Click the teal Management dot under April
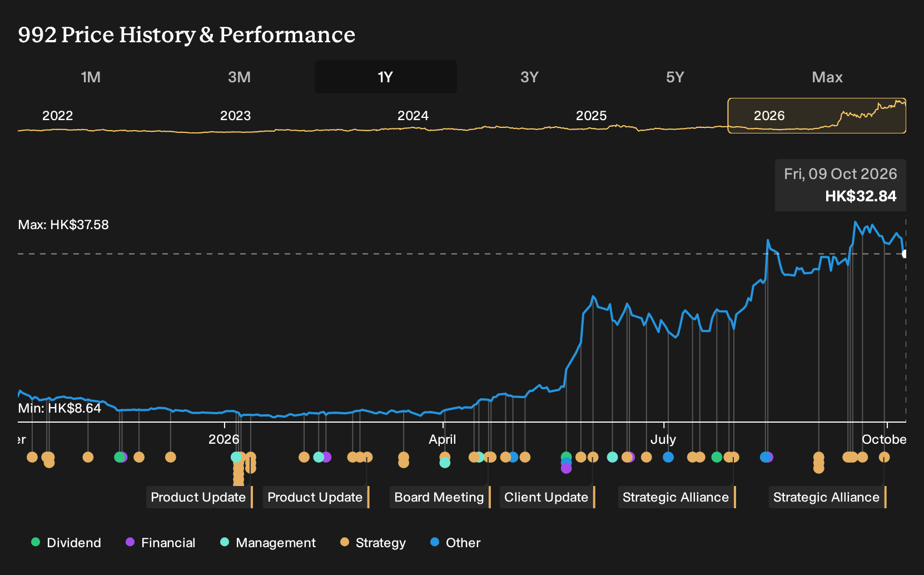Viewport: 924px width, 575px height. click(445, 463)
